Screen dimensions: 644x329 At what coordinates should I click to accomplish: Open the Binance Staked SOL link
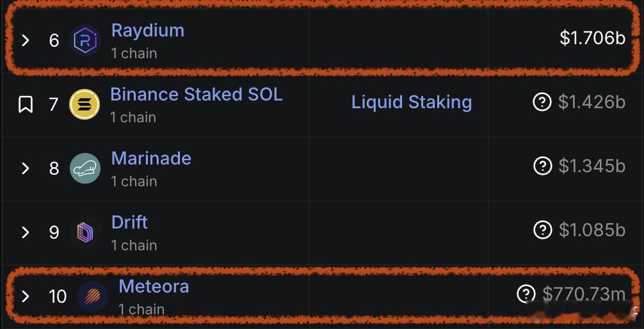coord(196,94)
